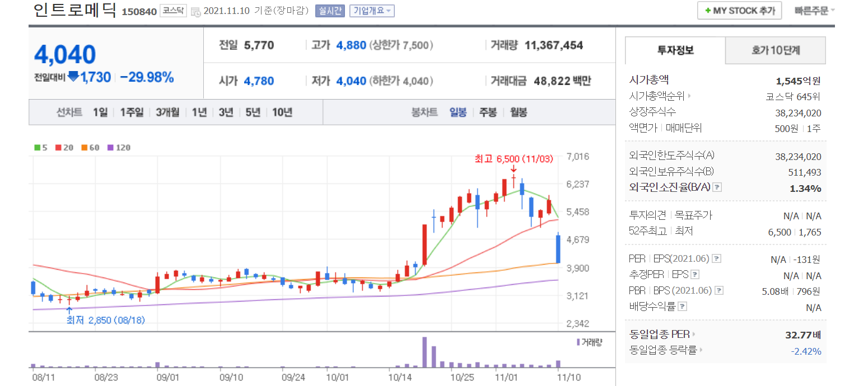Click the -2.42% industry change value
The height and width of the screenshot is (386, 868).
coord(806,351)
